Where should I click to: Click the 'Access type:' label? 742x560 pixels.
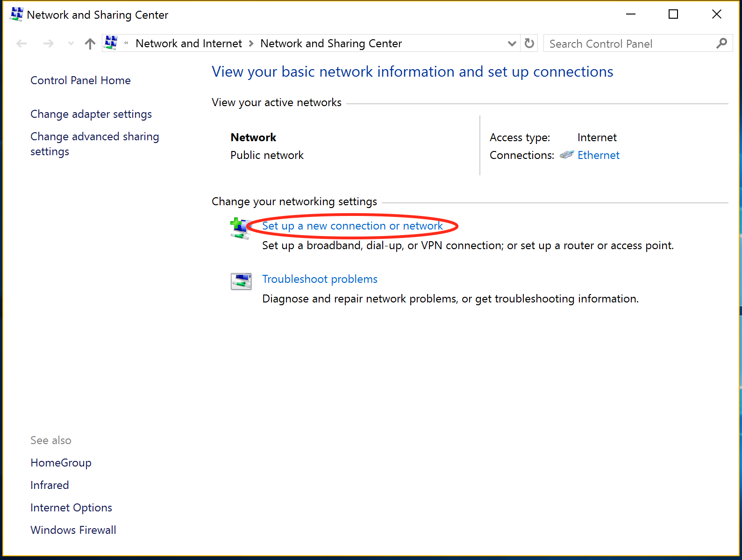point(520,137)
